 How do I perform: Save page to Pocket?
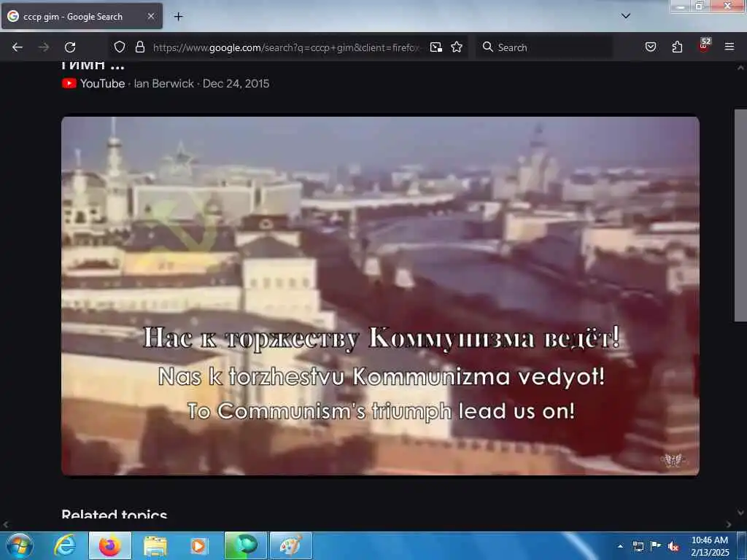(650, 47)
